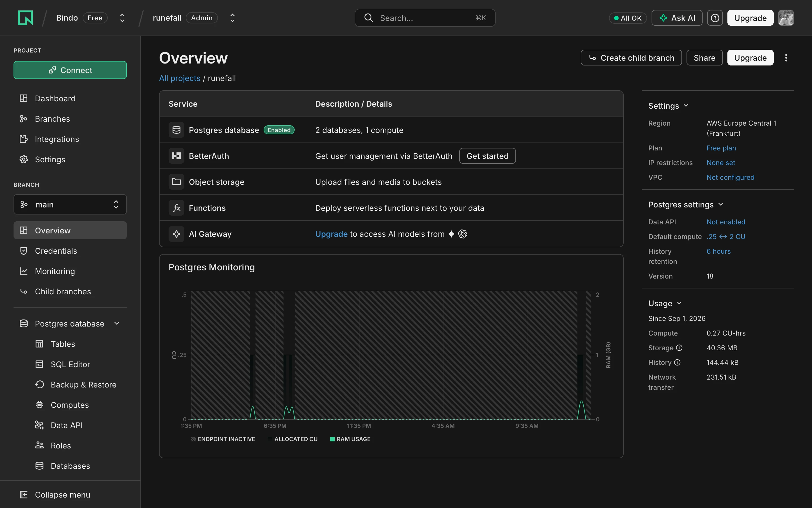The image size is (812, 508).
Task: Click the search magnifier icon
Action: coord(369,18)
